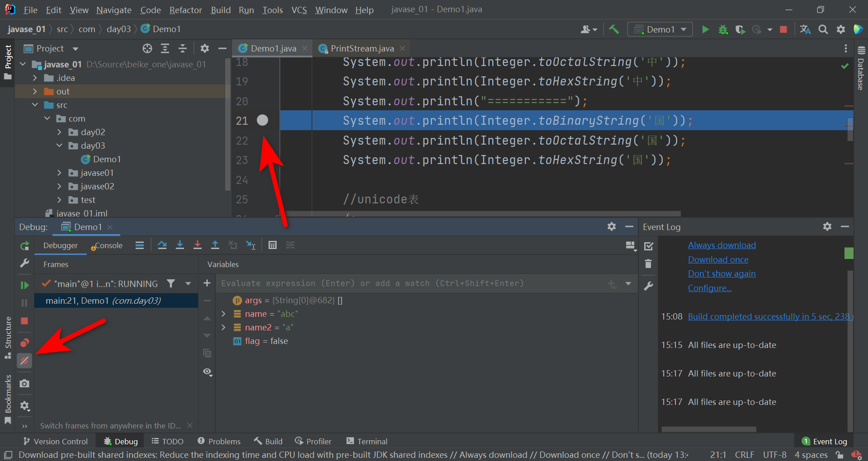
Task: Expand the .idea folder
Action: click(35, 78)
